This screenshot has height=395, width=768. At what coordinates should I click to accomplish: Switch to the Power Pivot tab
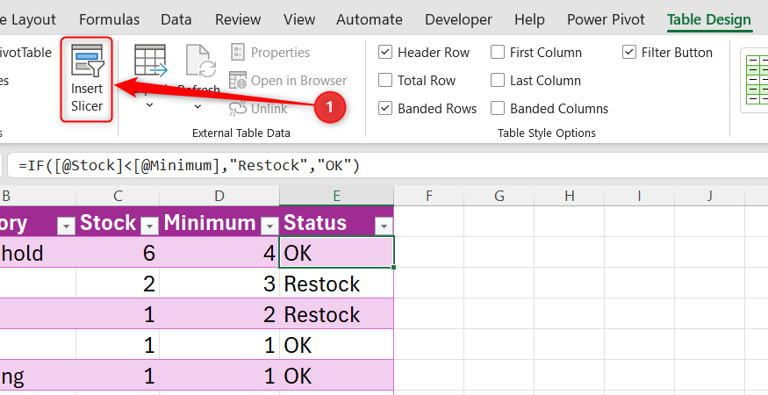pos(606,20)
